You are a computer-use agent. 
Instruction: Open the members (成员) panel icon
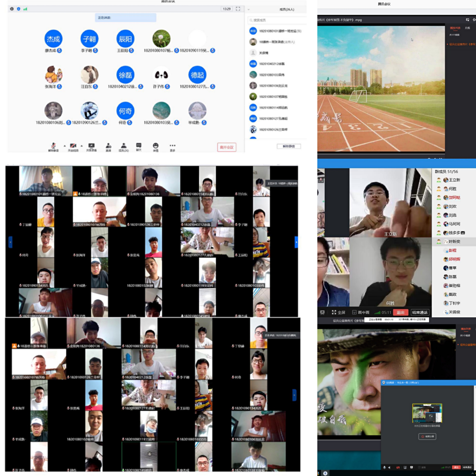124,146
